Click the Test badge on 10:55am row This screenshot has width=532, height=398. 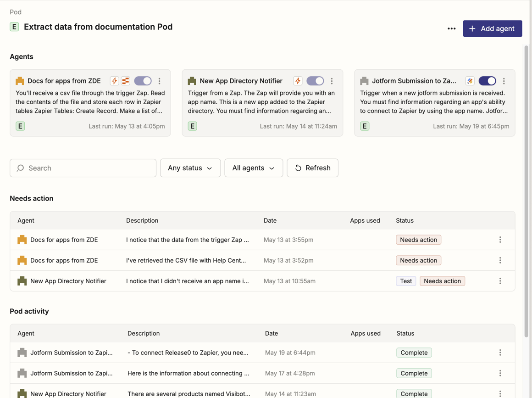[406, 281]
